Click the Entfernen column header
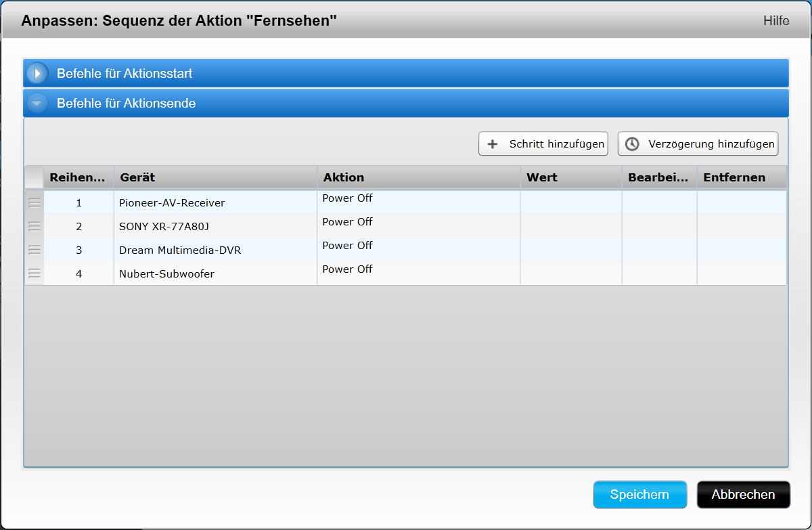Screen dimensions: 812x530 (x=734, y=177)
